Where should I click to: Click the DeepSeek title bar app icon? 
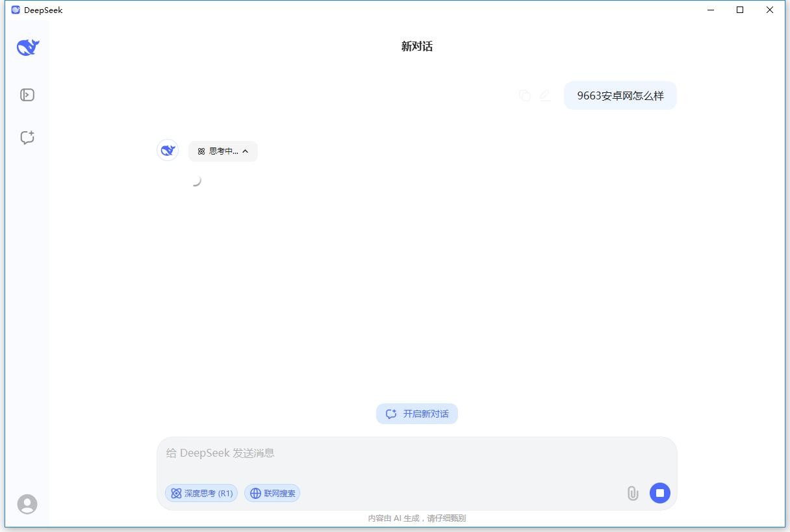click(x=16, y=10)
